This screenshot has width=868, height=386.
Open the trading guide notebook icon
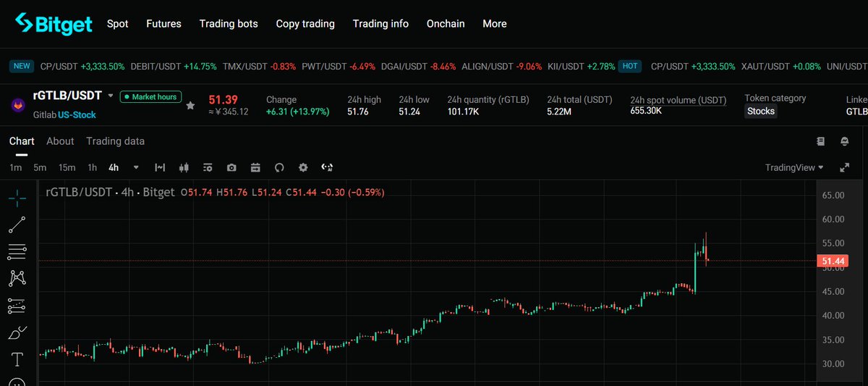[x=820, y=140]
